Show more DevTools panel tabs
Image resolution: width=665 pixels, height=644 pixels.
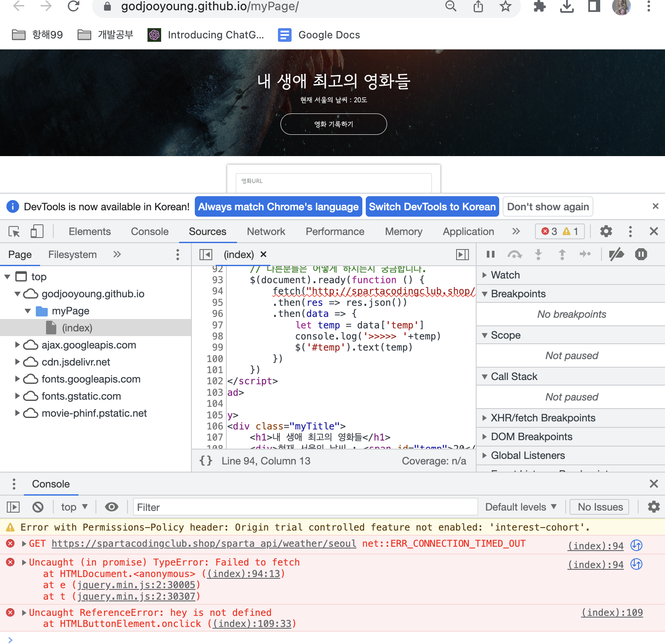pos(516,231)
